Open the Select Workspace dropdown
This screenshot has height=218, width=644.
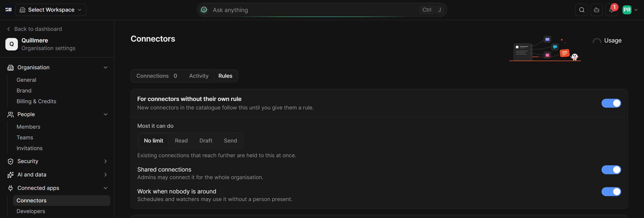51,10
